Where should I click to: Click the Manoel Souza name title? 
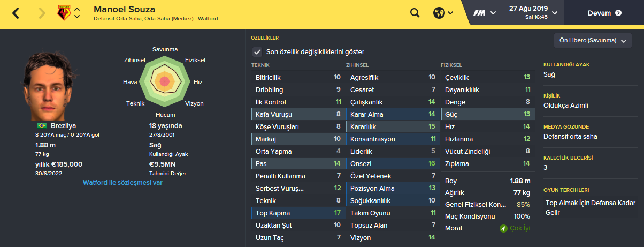point(123,9)
